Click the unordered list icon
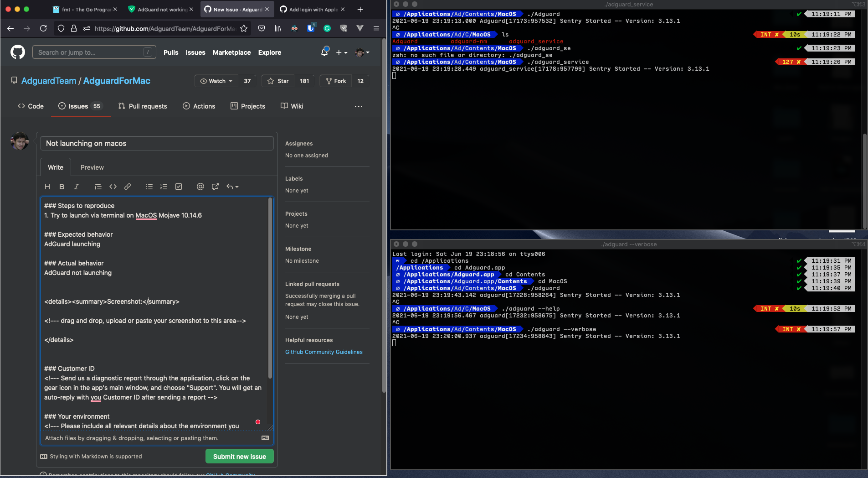868x478 pixels. pyautogui.click(x=149, y=187)
